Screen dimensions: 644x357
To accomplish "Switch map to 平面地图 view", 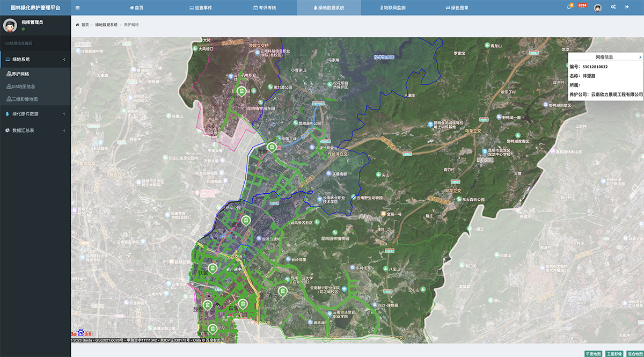I will point(593,354).
